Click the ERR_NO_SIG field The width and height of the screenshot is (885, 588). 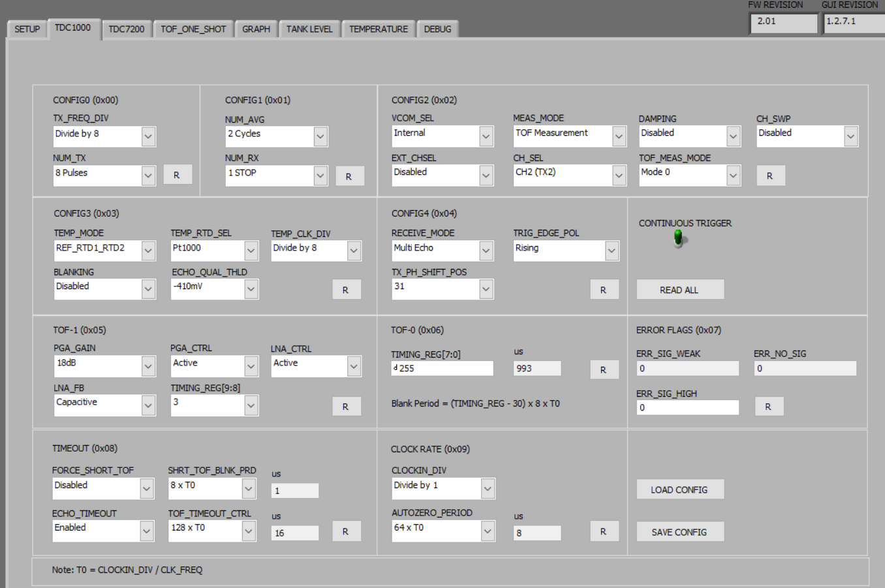coord(805,369)
